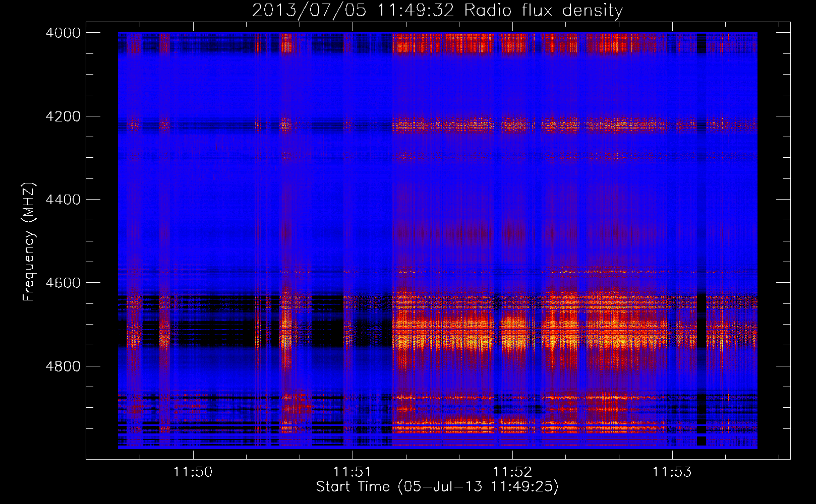The image size is (816, 504).
Task: Click the plot title 'Radio flux density'
Action: point(543,10)
